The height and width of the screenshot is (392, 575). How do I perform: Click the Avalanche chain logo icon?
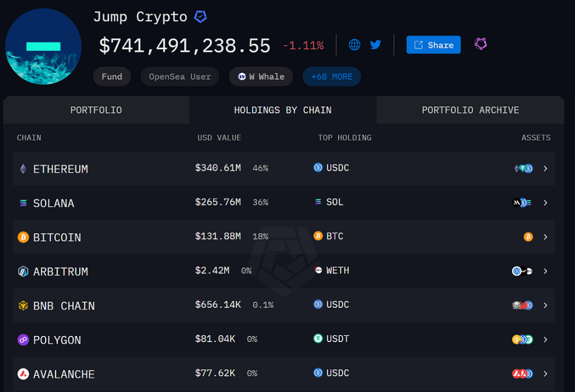pyautogui.click(x=23, y=375)
